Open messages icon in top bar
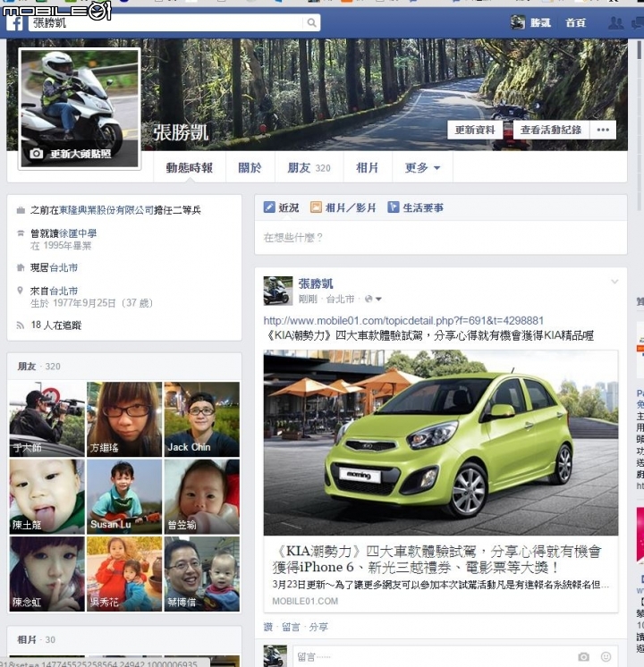The height and width of the screenshot is (667, 644). (637, 22)
